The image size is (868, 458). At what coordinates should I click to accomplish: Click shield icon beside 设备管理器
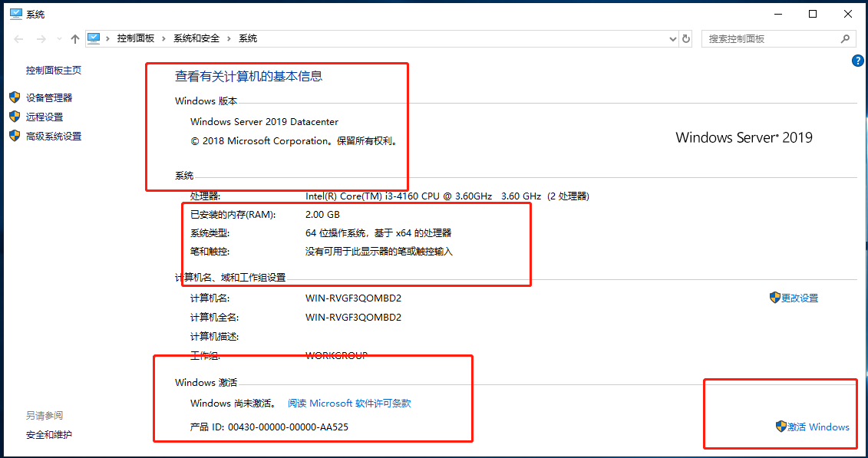(x=15, y=98)
